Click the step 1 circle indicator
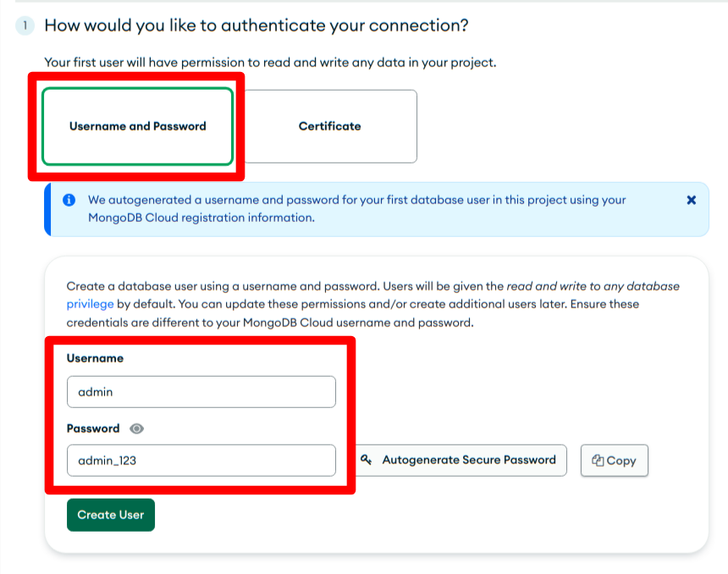This screenshot has width=728, height=574. (25, 25)
